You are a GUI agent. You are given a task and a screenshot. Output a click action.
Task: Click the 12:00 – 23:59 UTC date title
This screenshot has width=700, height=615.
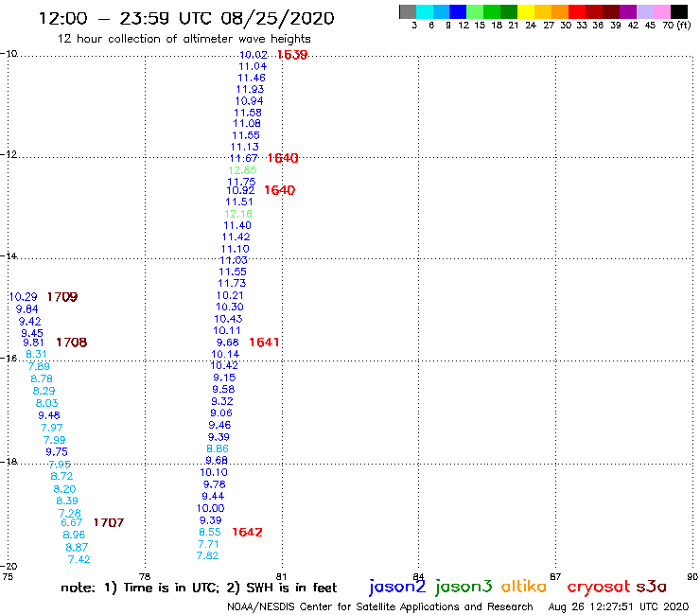[186, 18]
